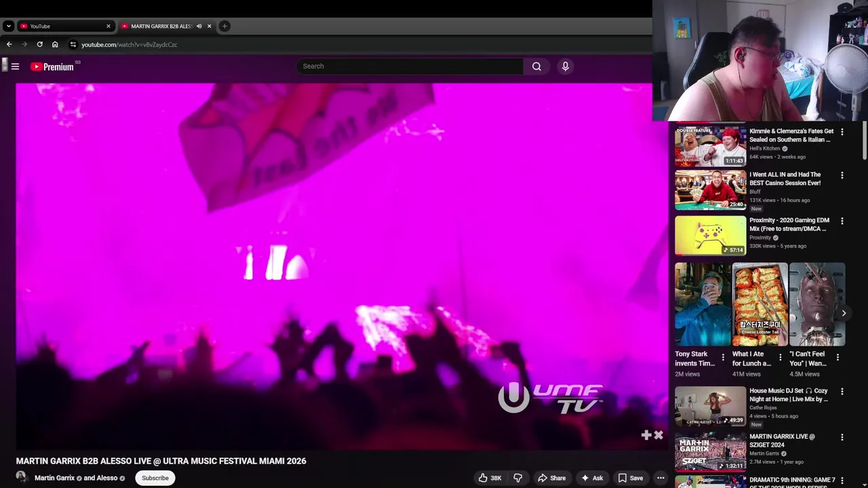The width and height of the screenshot is (868, 488).
Task: Open options for I Can't Feel You short
Action: click(x=837, y=357)
